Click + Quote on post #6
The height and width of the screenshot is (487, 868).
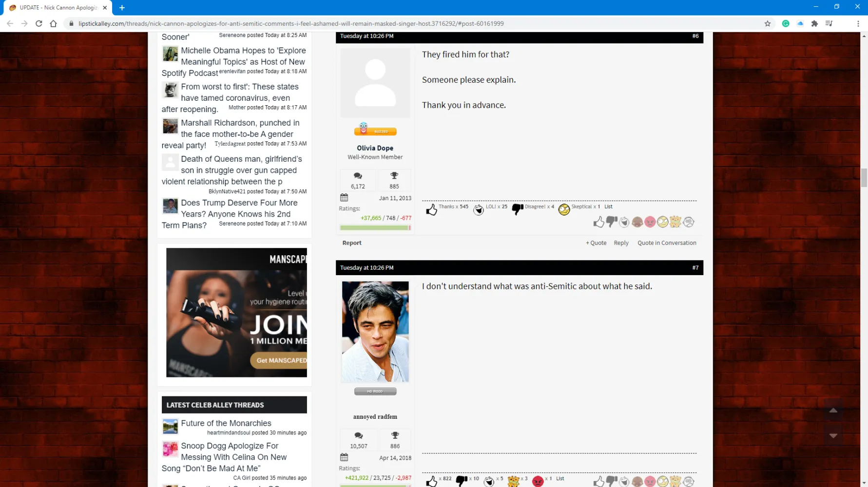coord(596,243)
